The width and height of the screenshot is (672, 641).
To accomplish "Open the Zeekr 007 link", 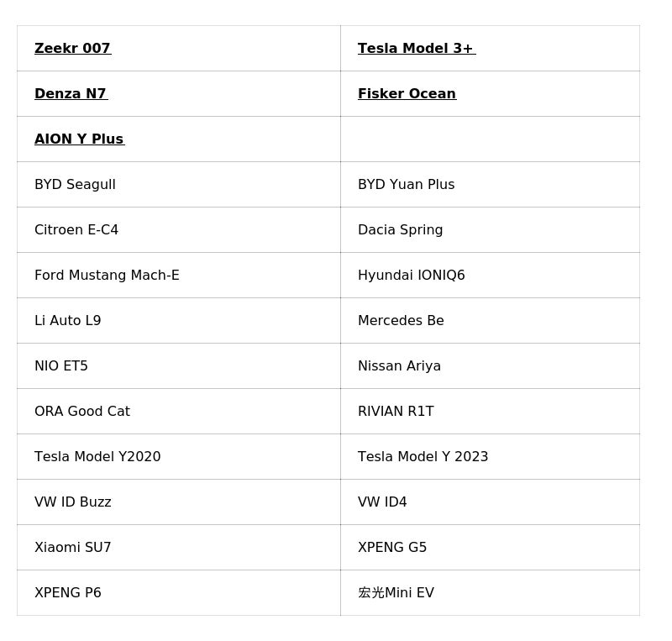I will click(x=72, y=49).
